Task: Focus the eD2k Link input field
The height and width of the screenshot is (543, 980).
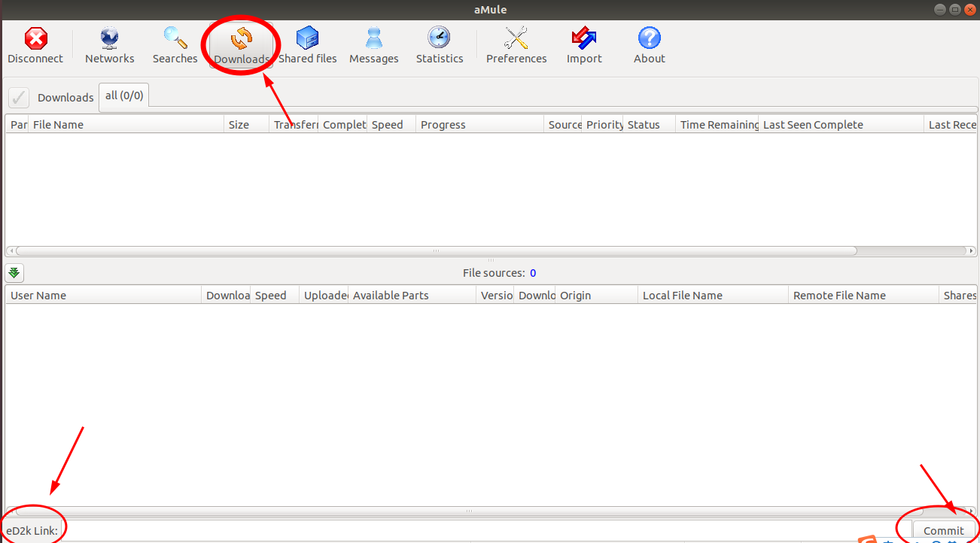Action: [x=485, y=530]
